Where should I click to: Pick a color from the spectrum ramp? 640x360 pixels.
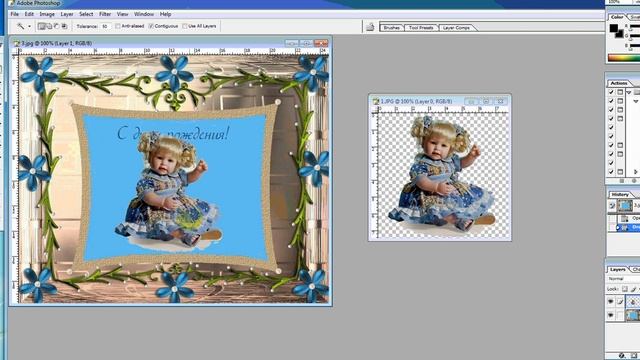pyautogui.click(x=624, y=58)
